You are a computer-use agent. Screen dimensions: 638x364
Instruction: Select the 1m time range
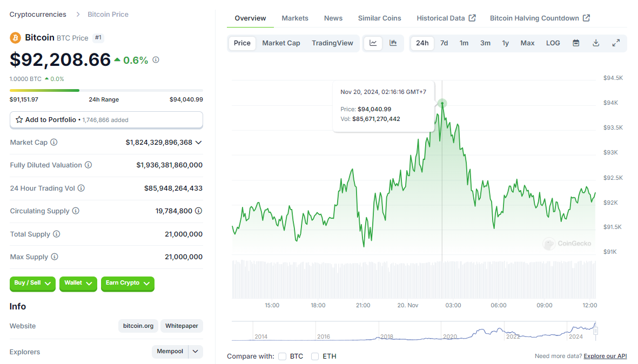point(464,43)
